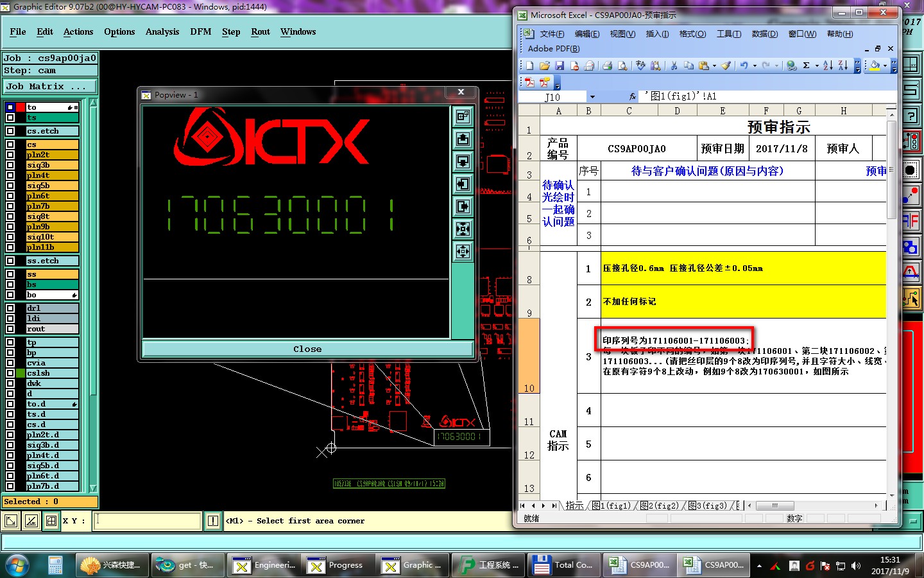Viewport: 924px width, 578px height.
Task: Open the DFM menu
Action: [x=201, y=31]
